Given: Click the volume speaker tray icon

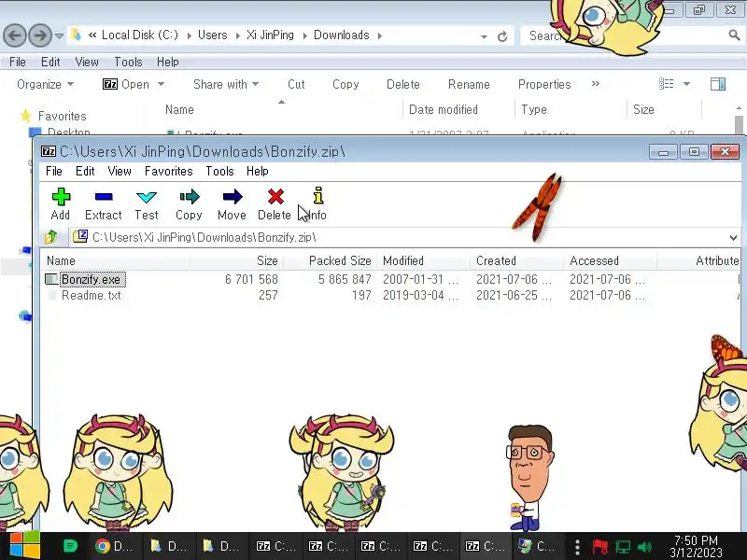Looking at the screenshot, I should [644, 546].
